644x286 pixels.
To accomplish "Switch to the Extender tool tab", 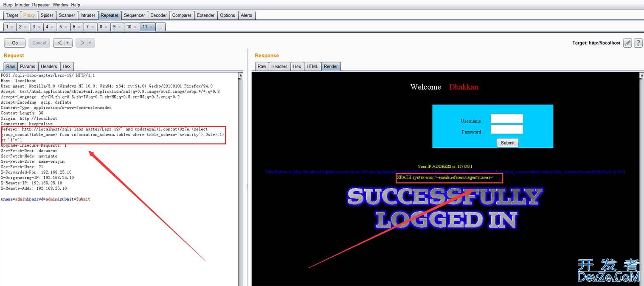I will coord(206,15).
